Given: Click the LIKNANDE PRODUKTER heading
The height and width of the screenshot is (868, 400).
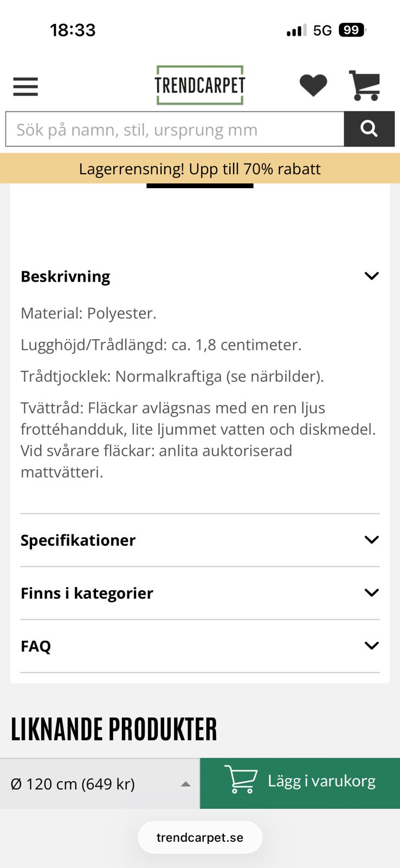Looking at the screenshot, I should pyautogui.click(x=113, y=729).
